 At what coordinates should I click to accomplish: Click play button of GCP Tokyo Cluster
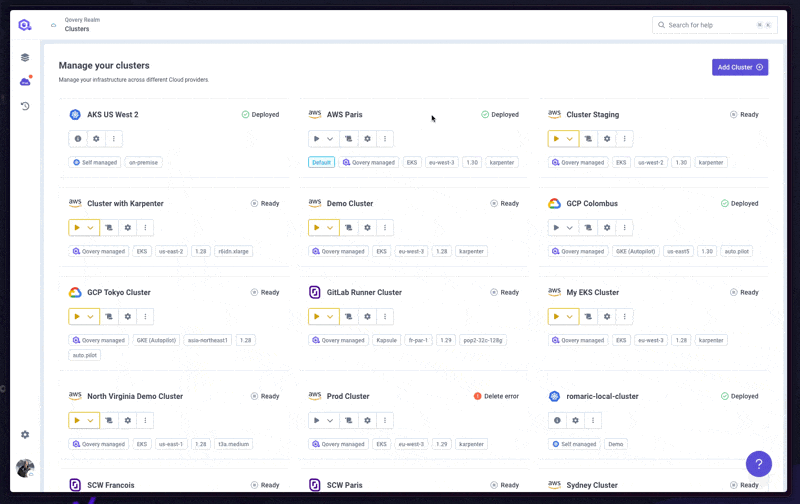77,316
